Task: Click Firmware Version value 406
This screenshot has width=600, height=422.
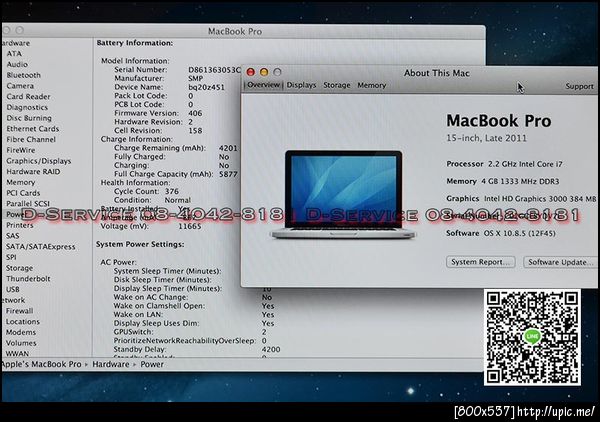Action: pos(195,113)
